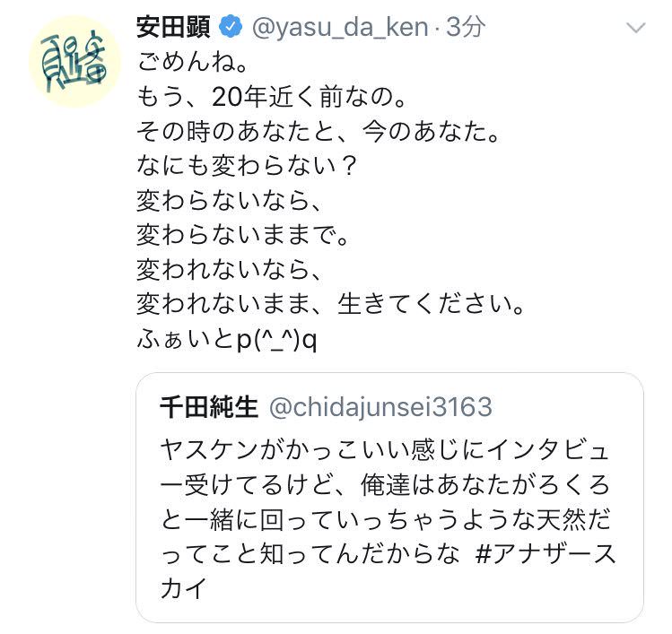Click the 3分 tweet timestamp
Viewport: 672px width, 634px height.
466,28
